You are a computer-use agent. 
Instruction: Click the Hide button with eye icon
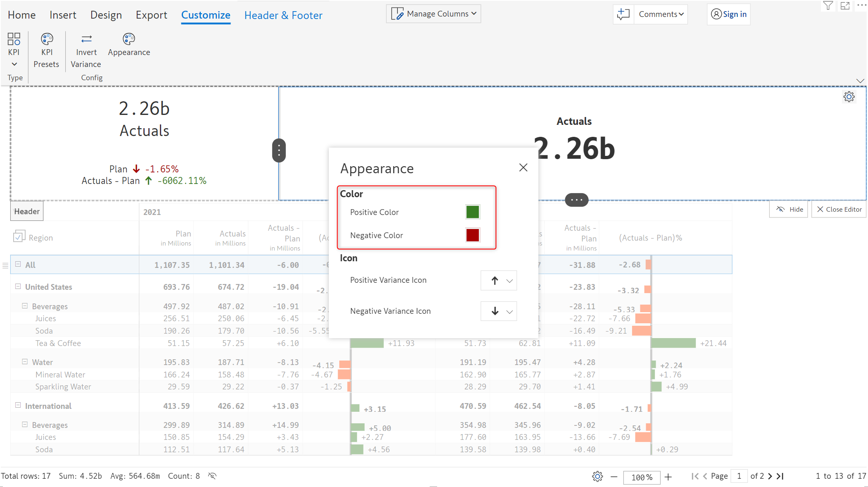(789, 209)
